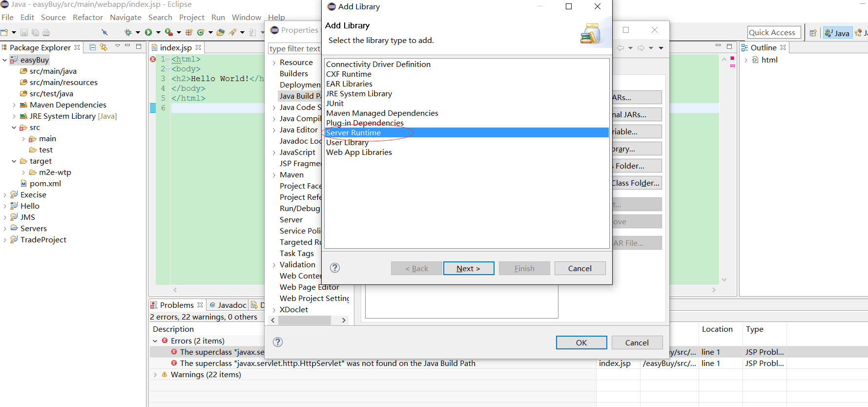Click the Search flashlight icon
868x407 pixels.
coord(233,32)
